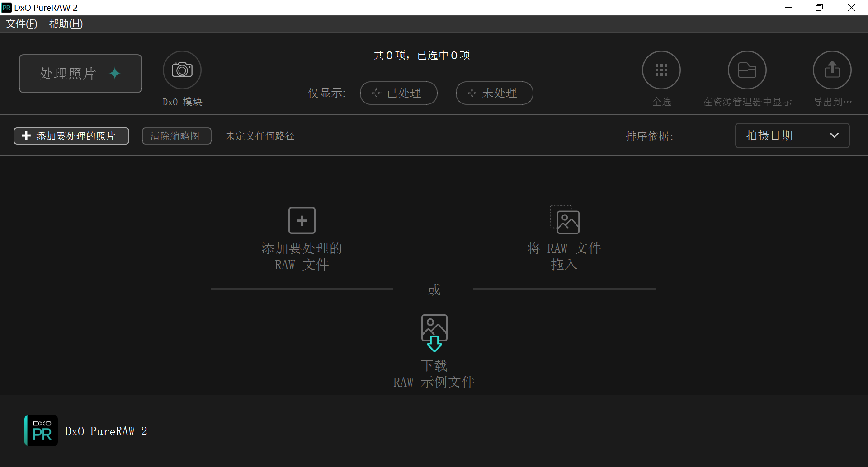Click the 仅显示 label
This screenshot has width=868, height=467.
[x=327, y=93]
